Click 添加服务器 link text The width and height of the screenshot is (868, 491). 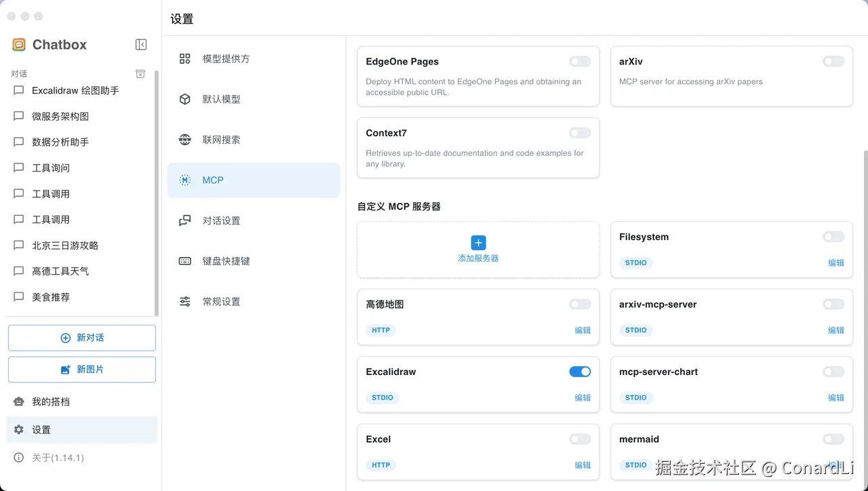coord(478,258)
